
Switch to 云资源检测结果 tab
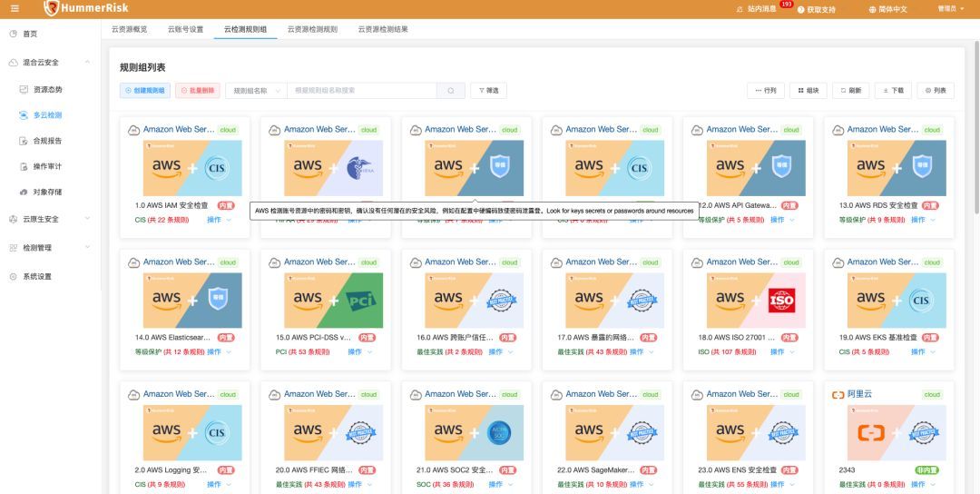pos(383,29)
